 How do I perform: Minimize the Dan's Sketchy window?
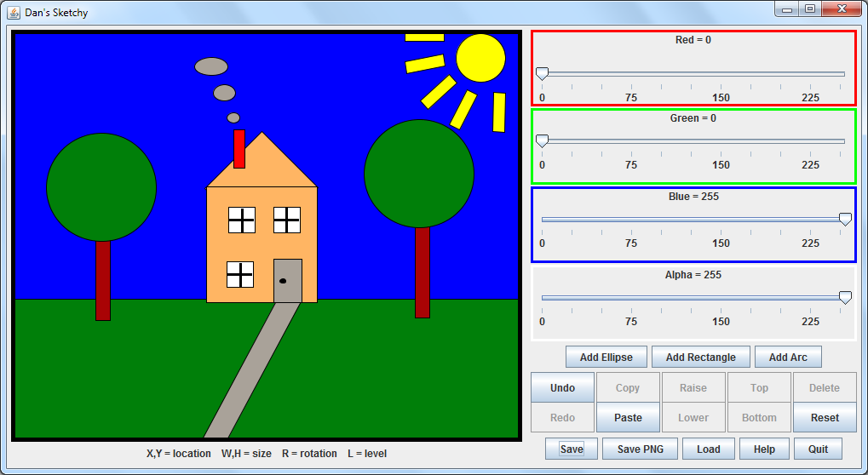[x=786, y=9]
